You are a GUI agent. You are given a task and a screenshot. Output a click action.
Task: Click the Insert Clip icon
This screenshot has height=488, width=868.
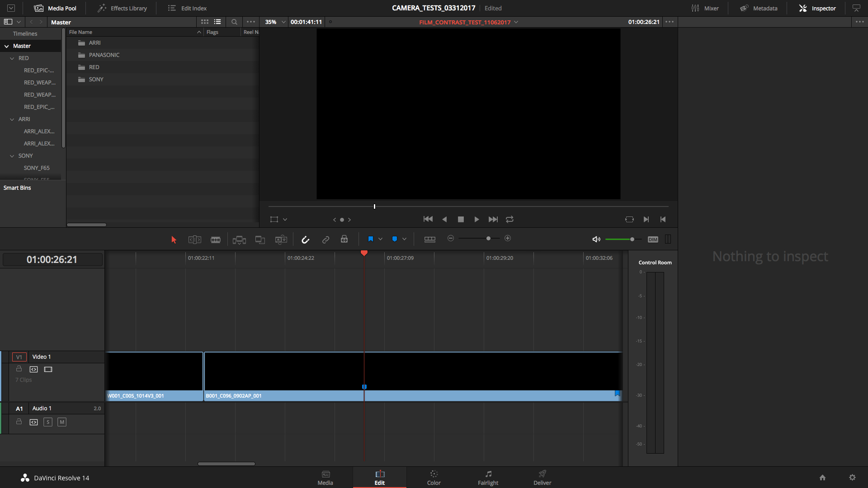[239, 240]
